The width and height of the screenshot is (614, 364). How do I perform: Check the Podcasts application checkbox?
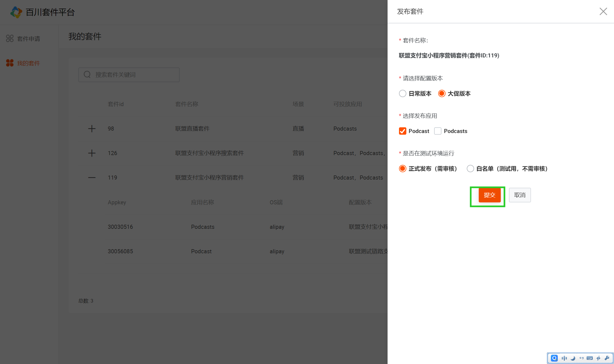click(438, 131)
